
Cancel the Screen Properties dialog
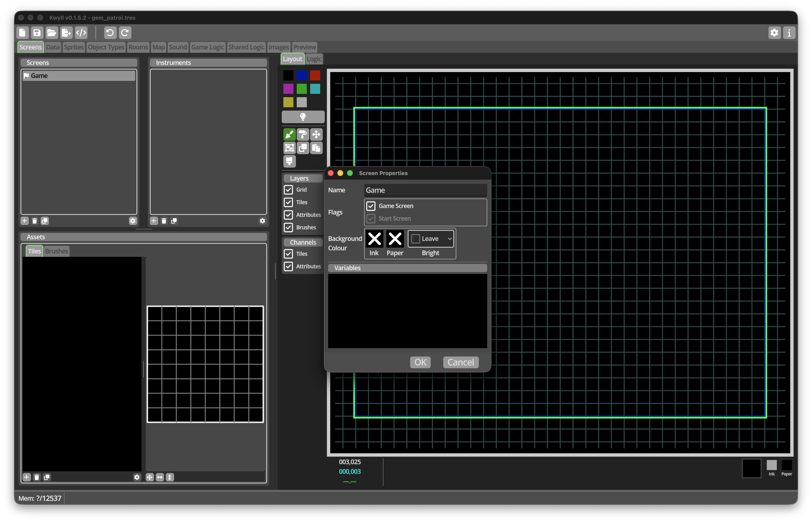(x=461, y=362)
